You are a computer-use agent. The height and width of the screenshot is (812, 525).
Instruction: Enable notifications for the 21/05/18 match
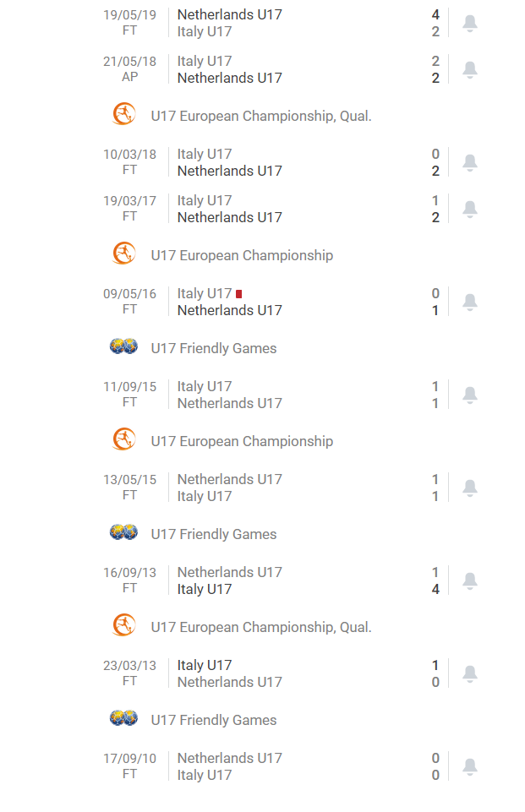pos(470,69)
